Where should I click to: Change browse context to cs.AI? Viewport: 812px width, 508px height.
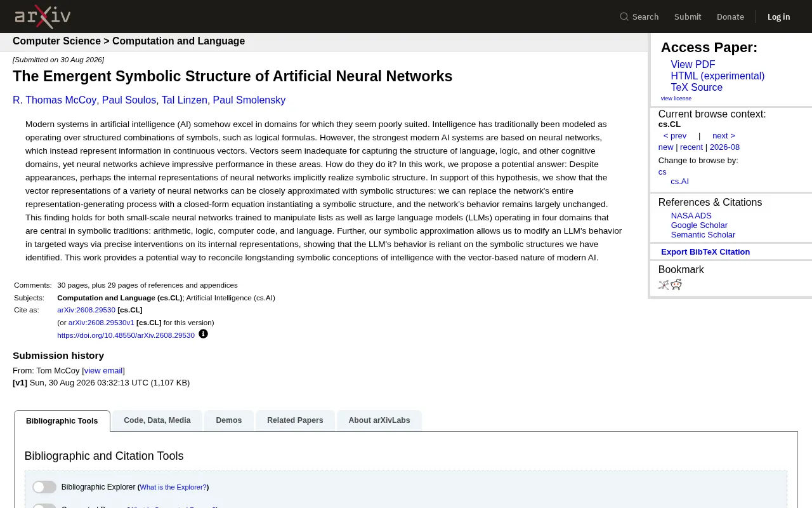point(679,182)
